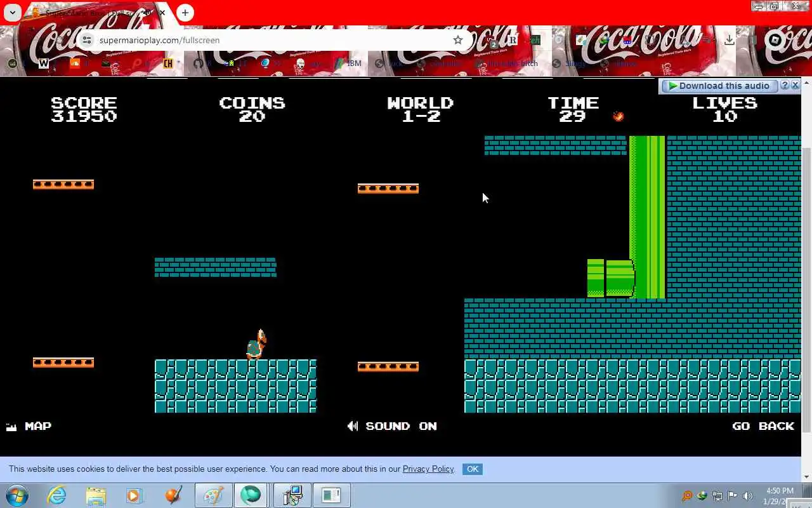Open Windows Explorer folder from taskbar
Viewport: 812px width, 508px height.
click(96, 495)
